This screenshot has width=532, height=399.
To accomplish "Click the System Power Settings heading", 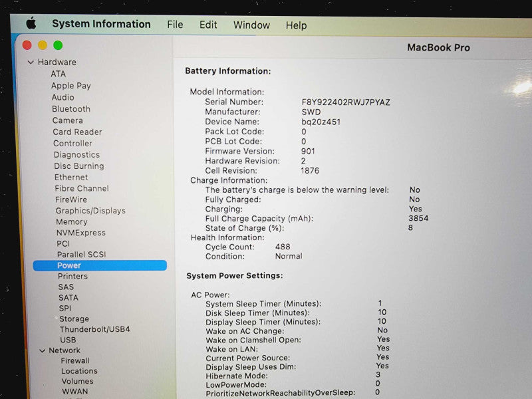I will (235, 275).
